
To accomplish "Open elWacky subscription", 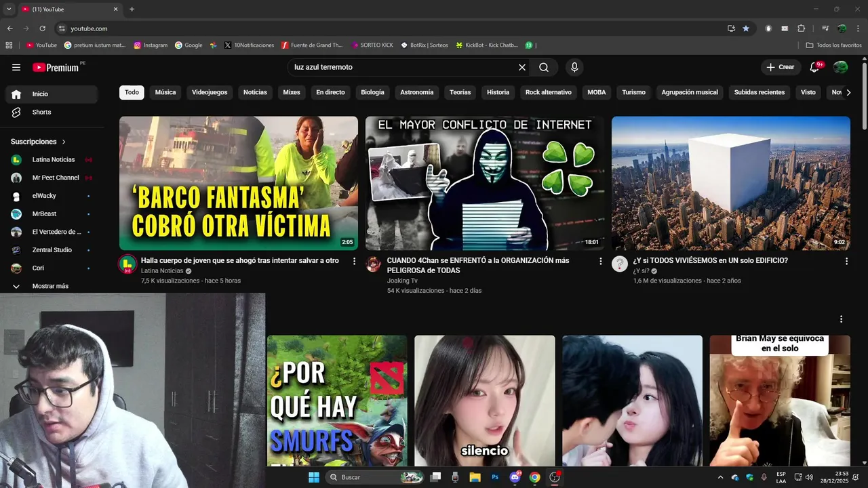I will click(52, 196).
